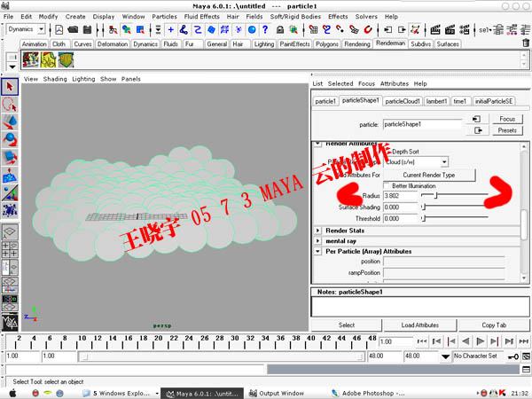The image size is (532, 399).
Task: Switch to four view layout icon
Action: (10, 249)
